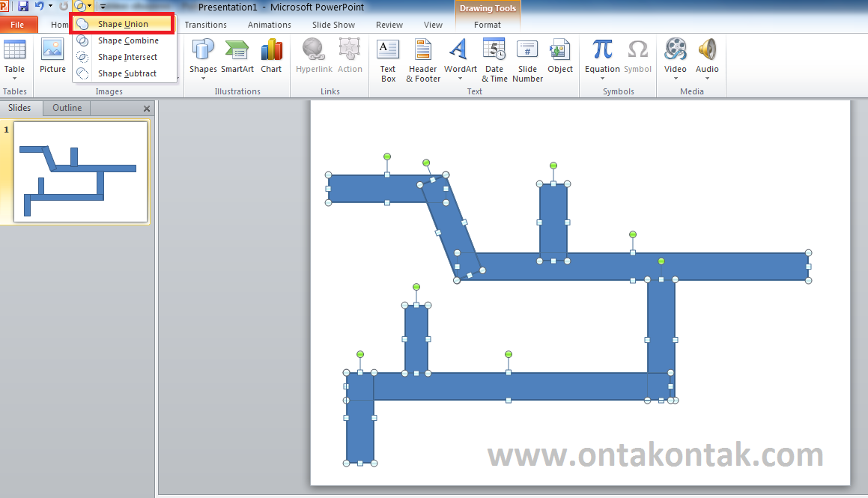Viewport: 868px width, 498px height.
Task: Switch to the Outline tab
Action: pos(66,107)
